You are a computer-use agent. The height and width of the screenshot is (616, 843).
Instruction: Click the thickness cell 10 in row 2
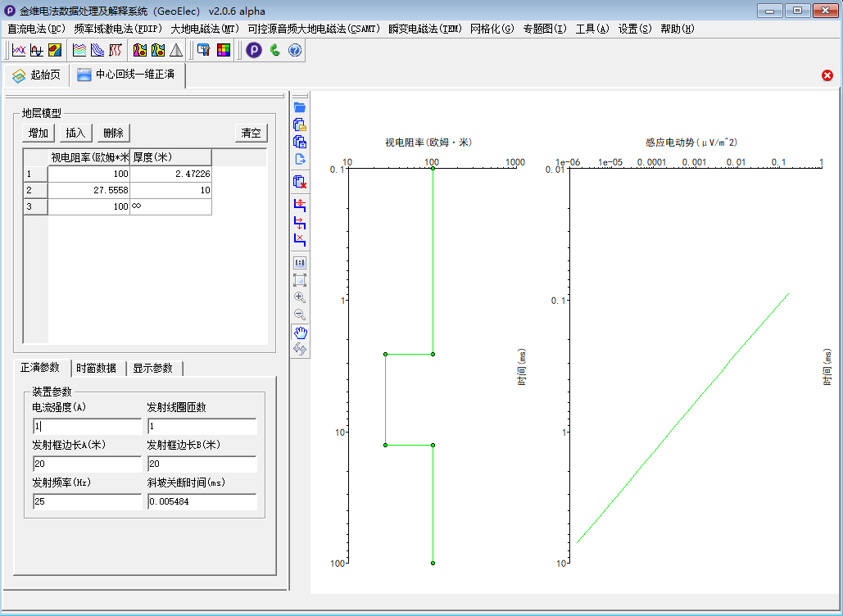coord(170,190)
